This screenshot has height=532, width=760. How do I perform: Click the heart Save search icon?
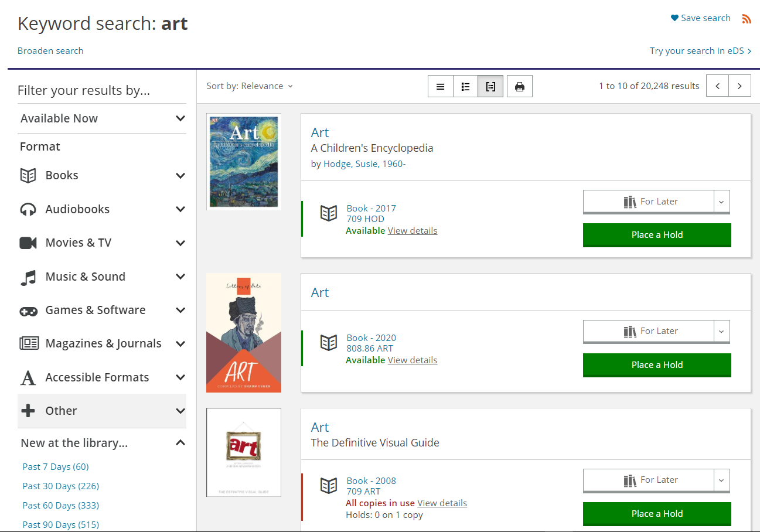(674, 18)
